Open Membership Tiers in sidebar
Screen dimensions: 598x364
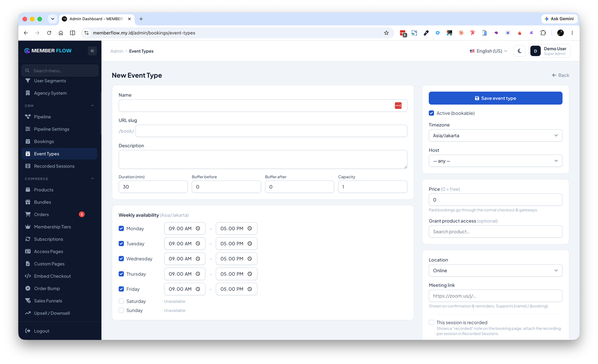pyautogui.click(x=59, y=227)
